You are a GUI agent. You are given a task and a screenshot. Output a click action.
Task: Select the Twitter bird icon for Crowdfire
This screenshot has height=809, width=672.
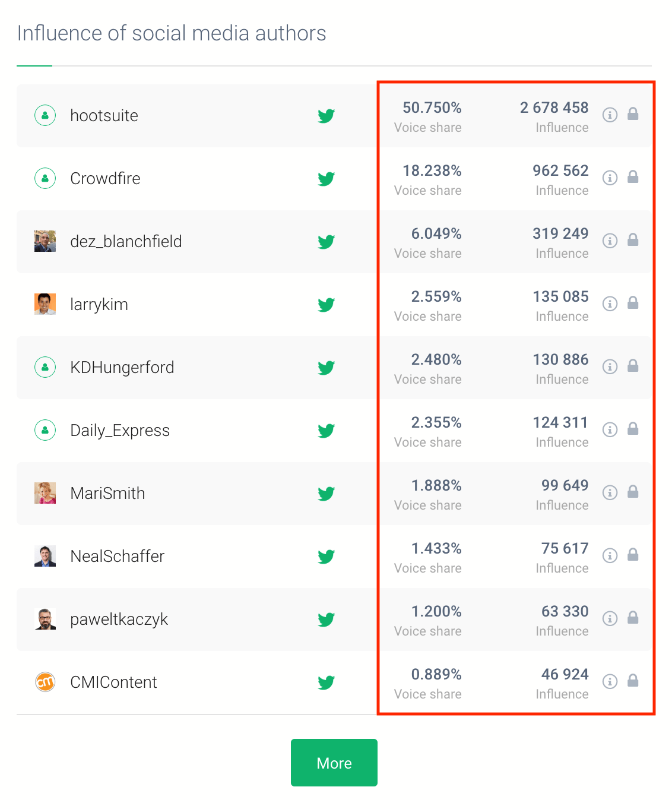point(326,179)
